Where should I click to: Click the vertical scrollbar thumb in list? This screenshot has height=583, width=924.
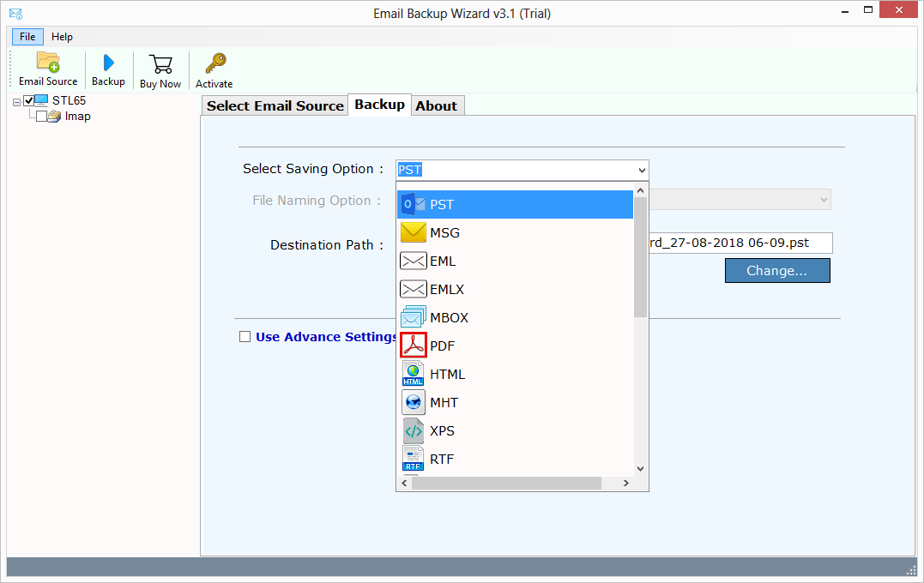[641, 257]
